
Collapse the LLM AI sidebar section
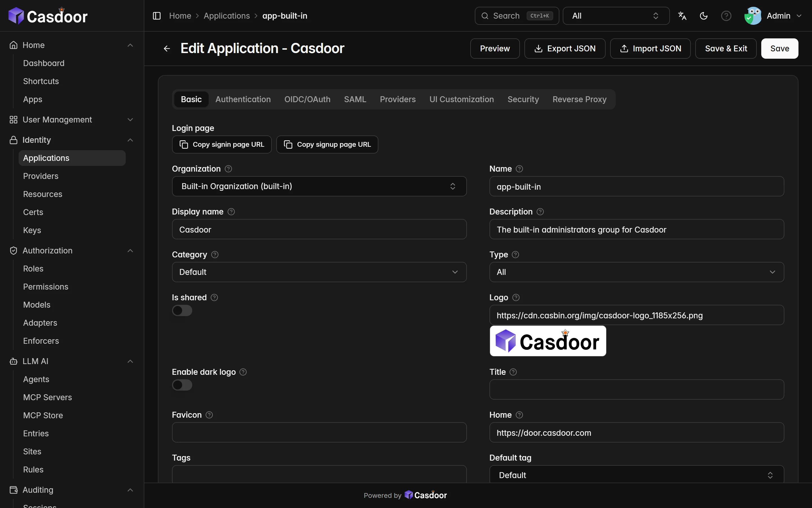[x=72, y=361]
